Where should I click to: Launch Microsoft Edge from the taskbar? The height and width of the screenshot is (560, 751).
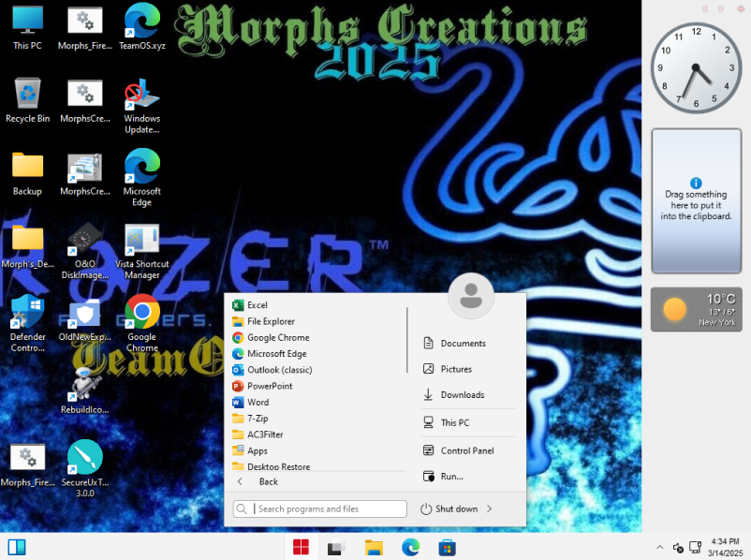coord(410,547)
